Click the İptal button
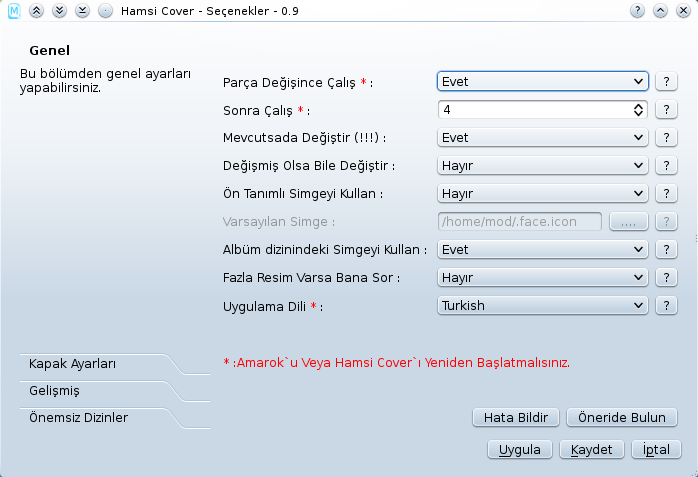This screenshot has width=698, height=477. click(x=656, y=450)
